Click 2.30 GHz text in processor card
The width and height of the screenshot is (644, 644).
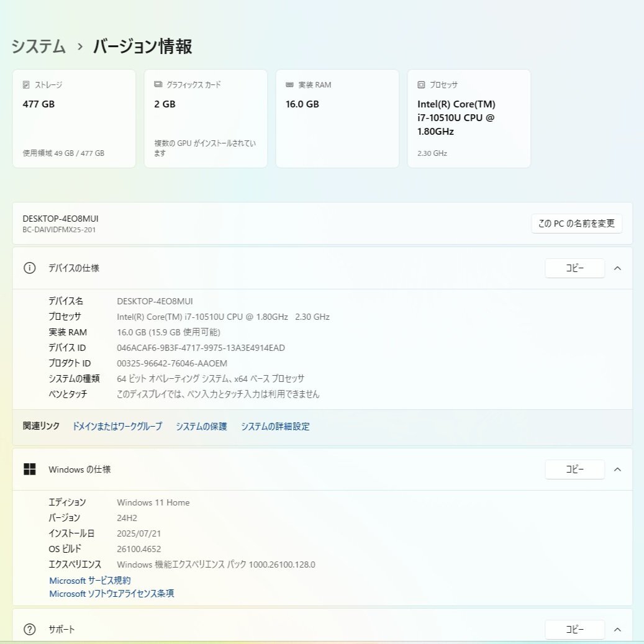click(x=432, y=153)
